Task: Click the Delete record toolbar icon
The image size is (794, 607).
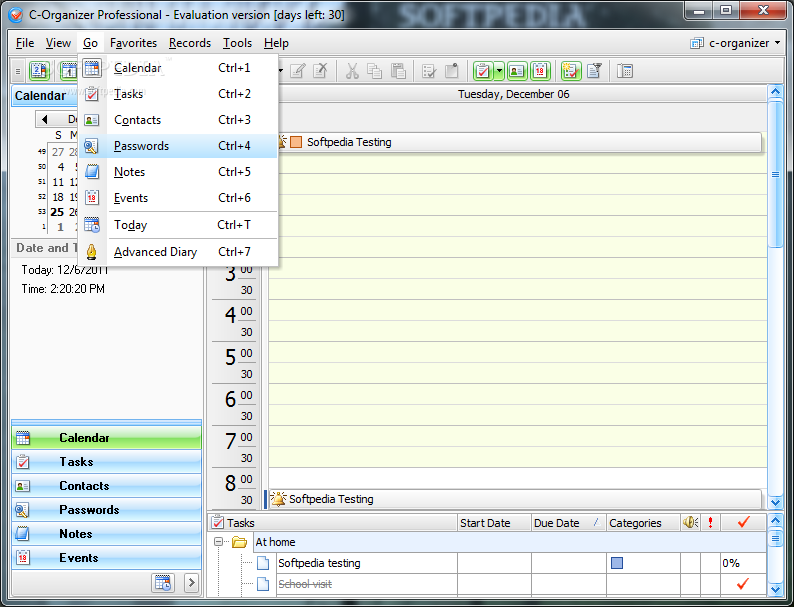Action: click(x=321, y=71)
